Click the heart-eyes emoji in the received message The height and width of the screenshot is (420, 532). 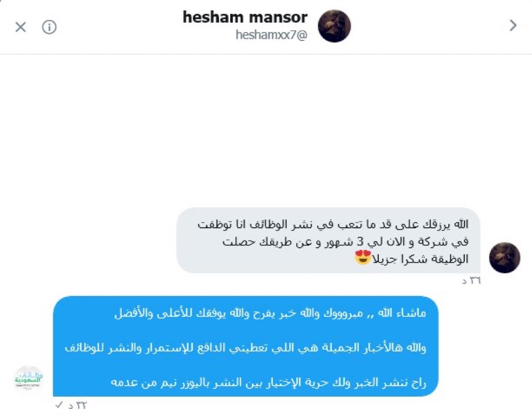point(363,257)
